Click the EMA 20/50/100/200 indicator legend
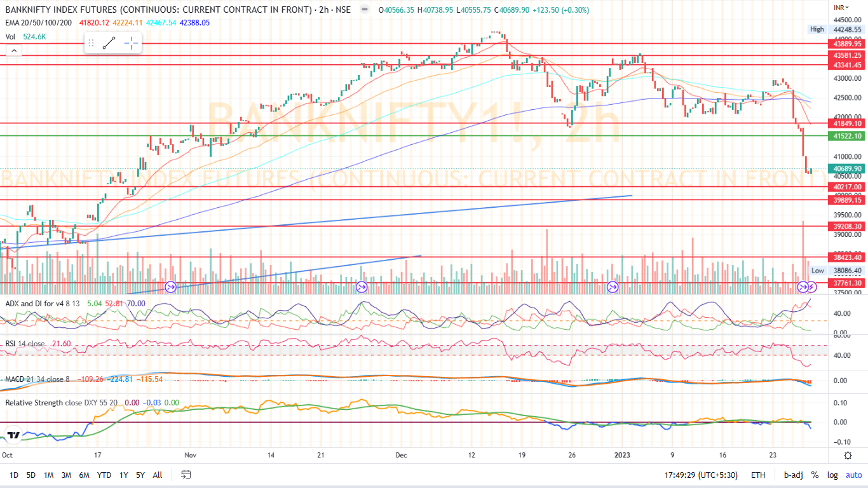 pos(39,22)
